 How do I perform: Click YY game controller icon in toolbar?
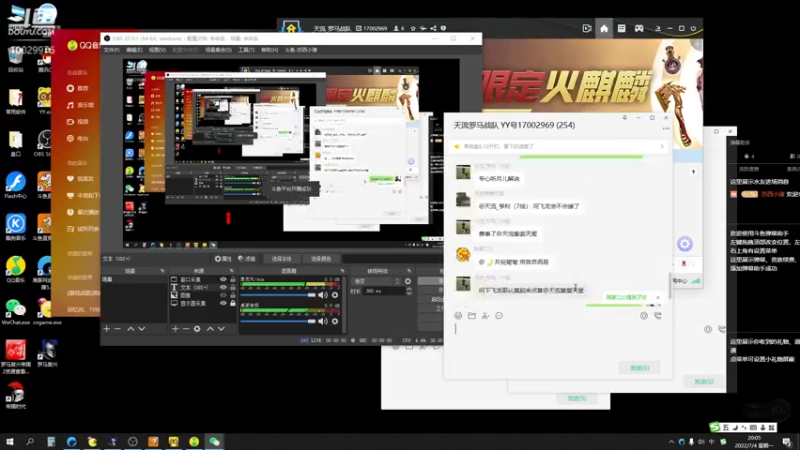click(x=639, y=29)
